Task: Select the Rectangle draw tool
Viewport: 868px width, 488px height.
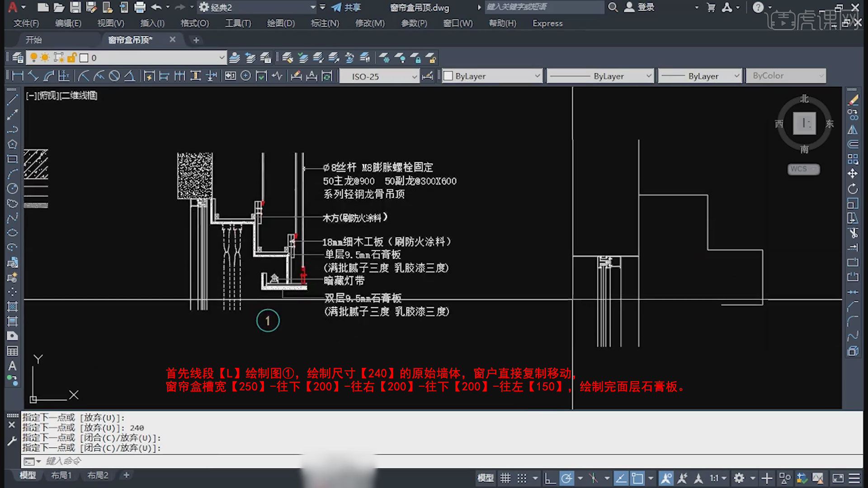Action: pos(12,159)
